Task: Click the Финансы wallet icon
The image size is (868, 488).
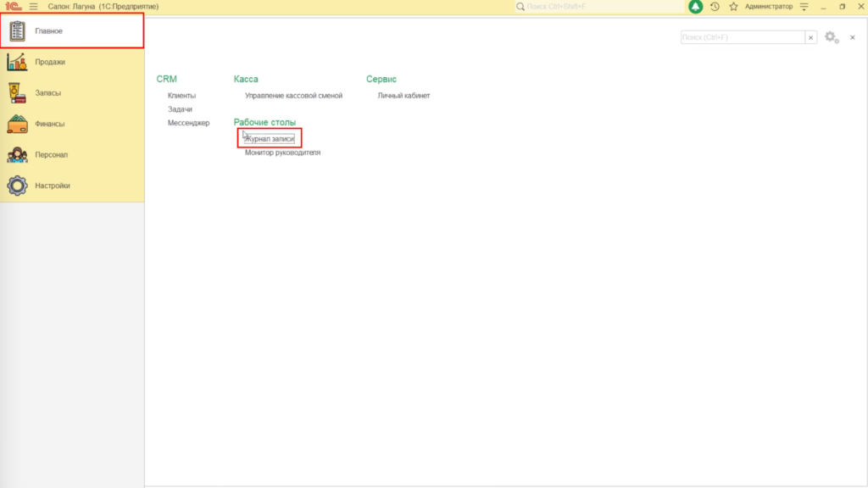Action: [17, 124]
